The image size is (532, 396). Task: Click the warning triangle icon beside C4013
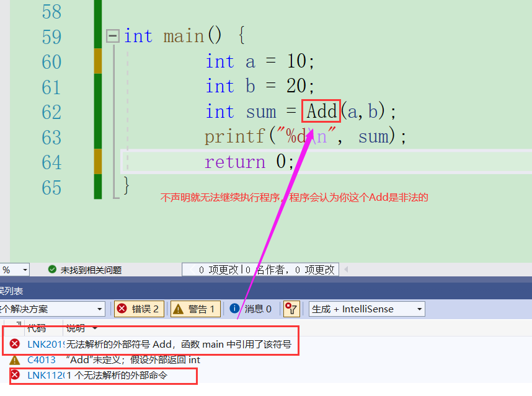tap(14, 359)
